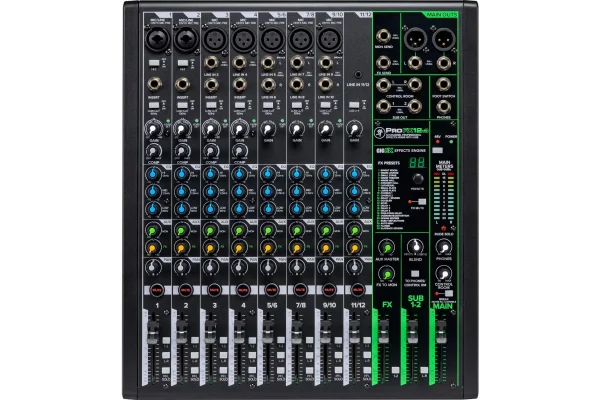The image size is (600, 400).
Task: Mute channel 1 with its red MUTE button
Action: point(157,290)
